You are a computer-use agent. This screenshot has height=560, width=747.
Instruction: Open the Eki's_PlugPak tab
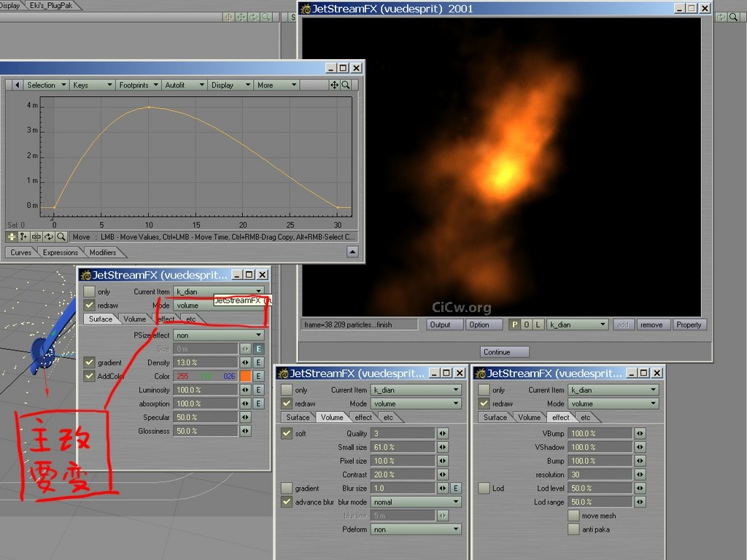click(x=51, y=5)
